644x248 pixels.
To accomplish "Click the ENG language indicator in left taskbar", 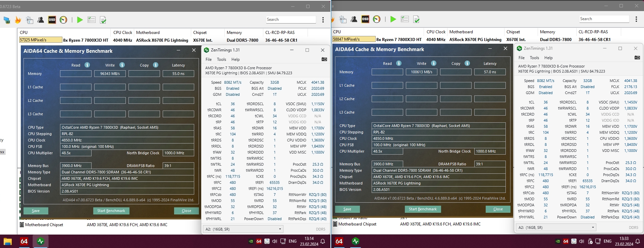I will click(292, 241).
